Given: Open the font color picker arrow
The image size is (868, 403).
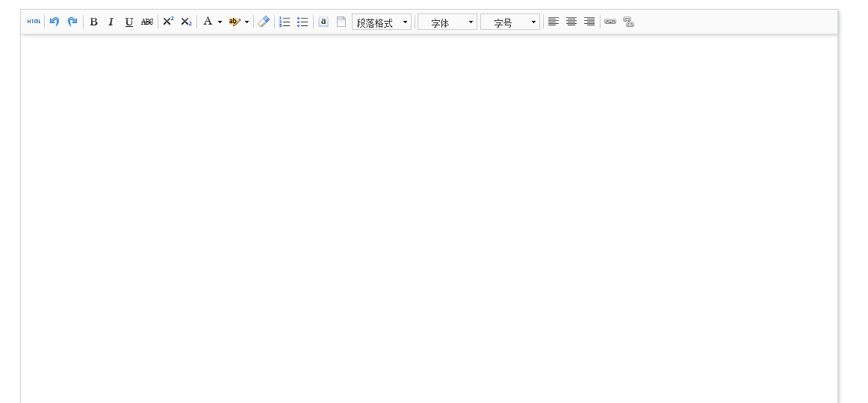Looking at the screenshot, I should tap(220, 22).
